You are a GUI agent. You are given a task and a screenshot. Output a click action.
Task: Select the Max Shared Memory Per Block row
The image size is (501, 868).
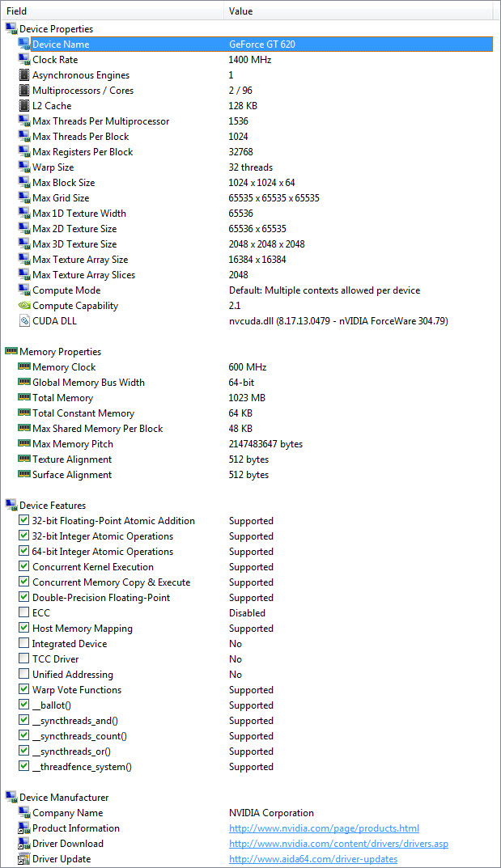pos(248,429)
